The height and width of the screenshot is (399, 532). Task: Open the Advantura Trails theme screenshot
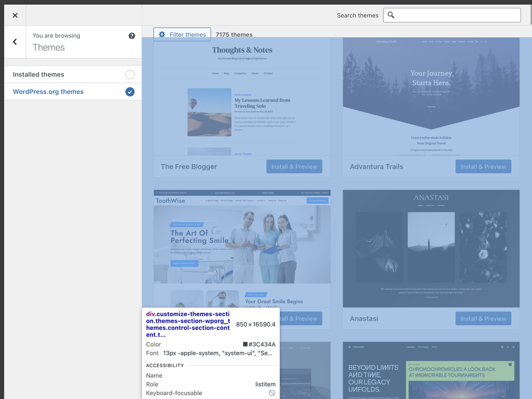pyautogui.click(x=431, y=97)
